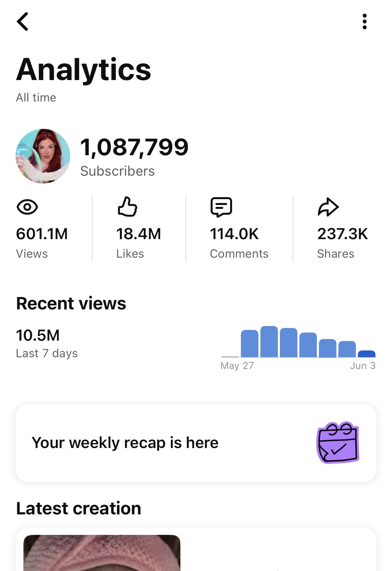Tap the 'Jun 3' chart axis label
Viewport: 392px width, 571px height.
tap(363, 366)
